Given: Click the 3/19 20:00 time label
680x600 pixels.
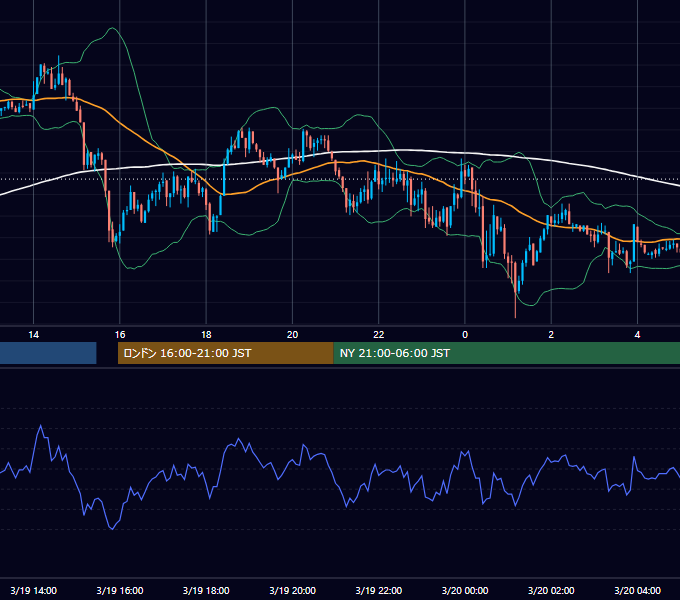Looking at the screenshot, I should [x=292, y=590].
